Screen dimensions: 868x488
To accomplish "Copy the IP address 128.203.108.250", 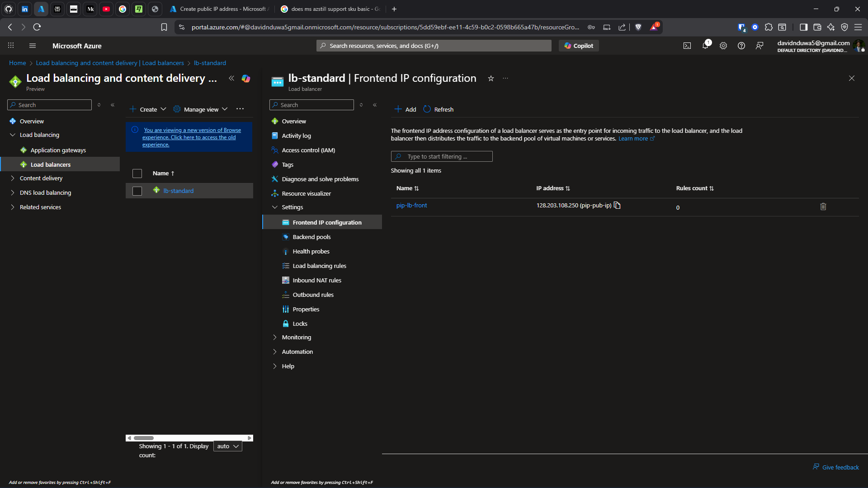I will [617, 206].
